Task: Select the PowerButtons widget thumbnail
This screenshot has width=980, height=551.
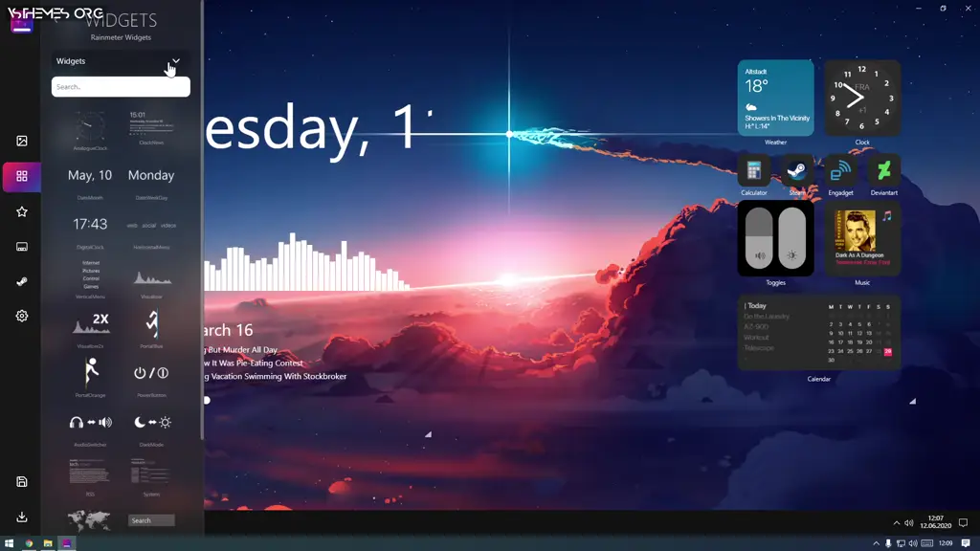Action: coord(150,373)
